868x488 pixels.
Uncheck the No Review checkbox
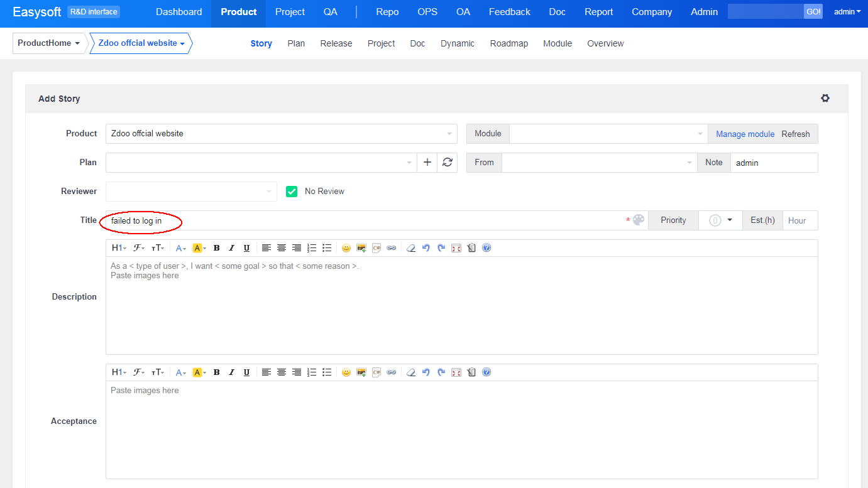click(x=292, y=192)
